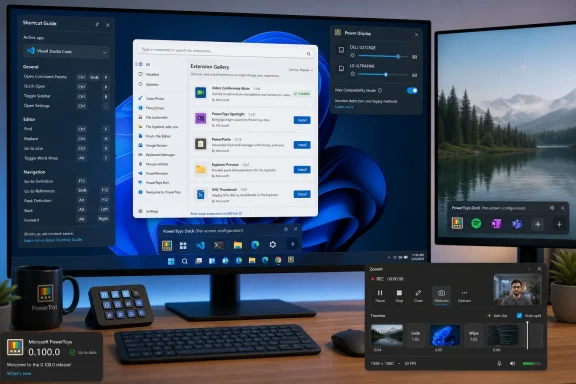576x384 pixels.
Task: Click Add clip in ZoomIt timeline
Action: (x=497, y=316)
